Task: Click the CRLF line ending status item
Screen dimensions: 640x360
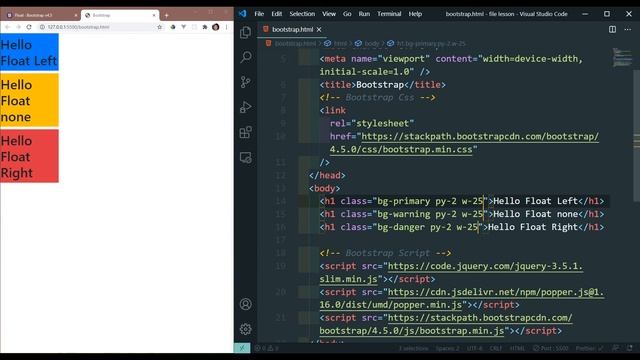Action: [496, 348]
